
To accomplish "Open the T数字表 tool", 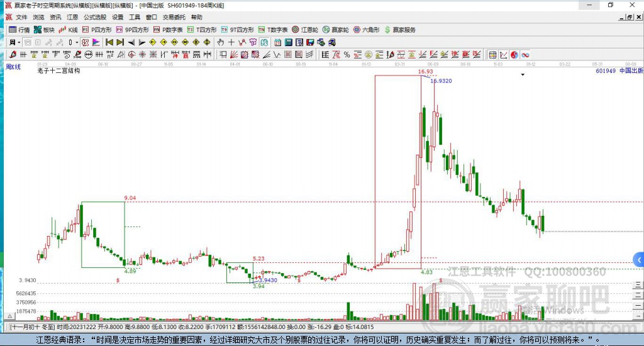I will tap(273, 30).
